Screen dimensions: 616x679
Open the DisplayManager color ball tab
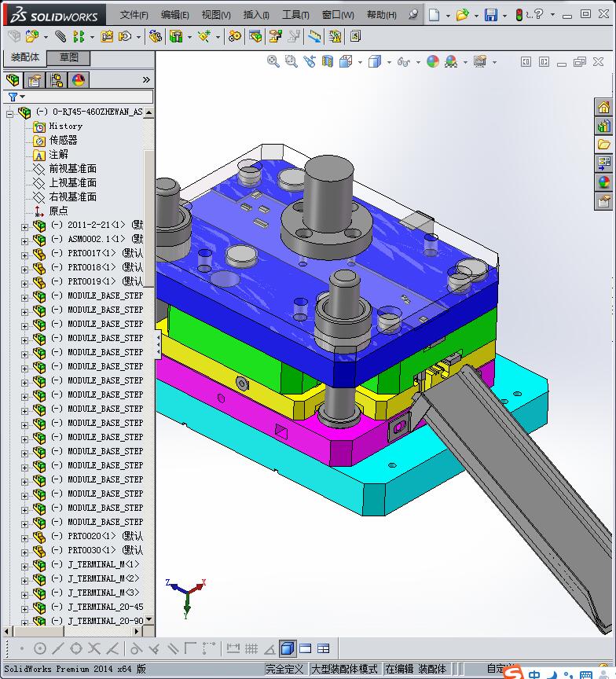(79, 80)
